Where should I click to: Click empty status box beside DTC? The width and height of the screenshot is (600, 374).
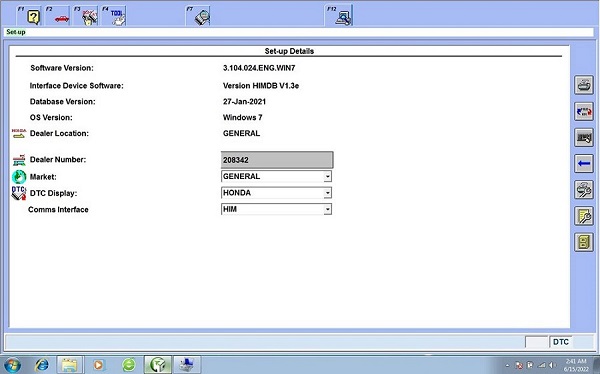(x=536, y=342)
